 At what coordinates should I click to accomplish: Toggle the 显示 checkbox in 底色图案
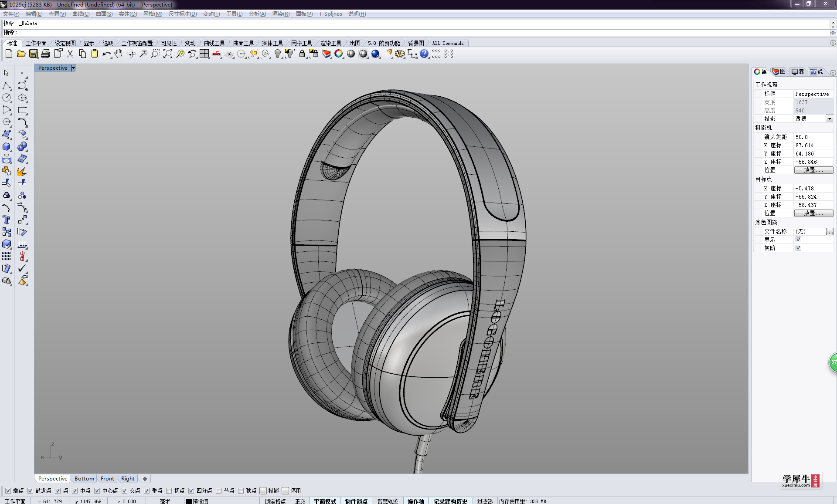click(x=798, y=240)
